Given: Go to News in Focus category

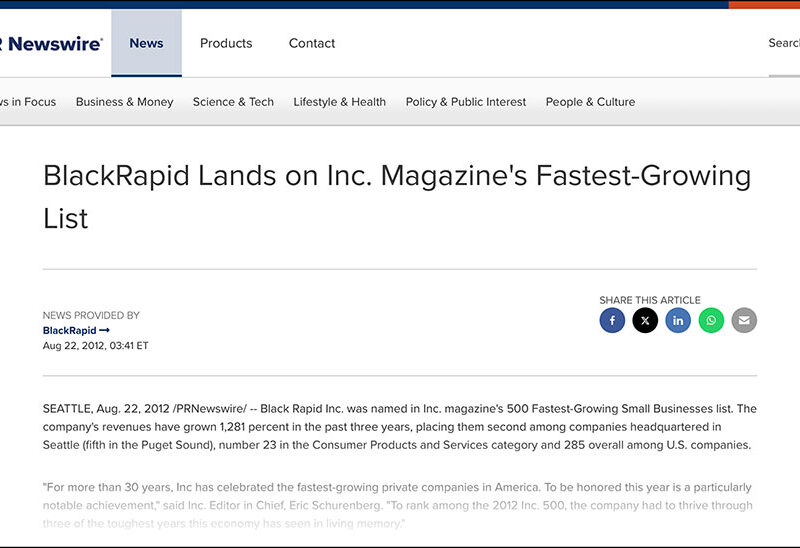Looking at the screenshot, I should [28, 102].
